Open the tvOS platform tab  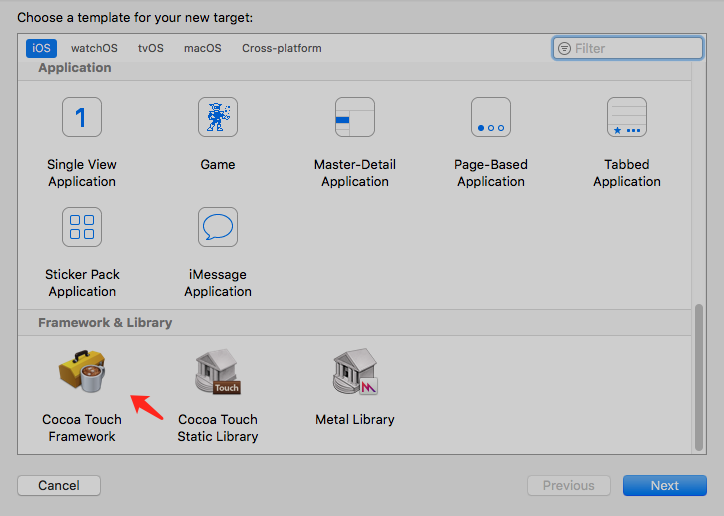[151, 48]
